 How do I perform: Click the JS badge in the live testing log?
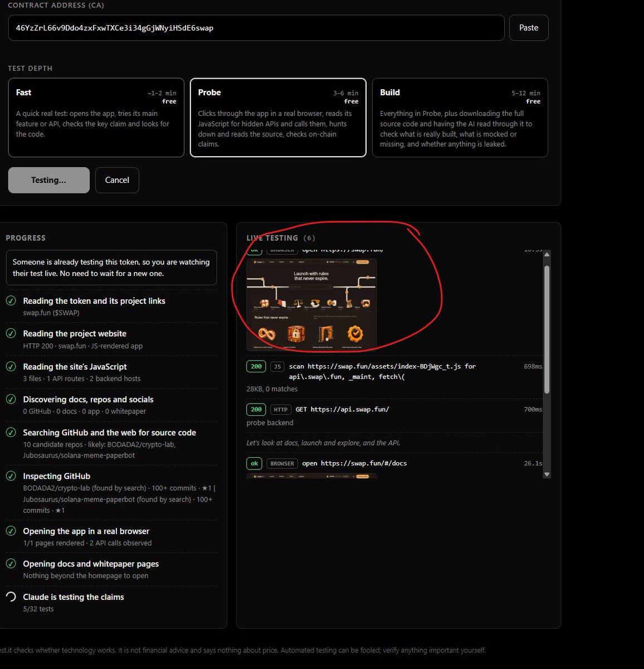pos(277,366)
